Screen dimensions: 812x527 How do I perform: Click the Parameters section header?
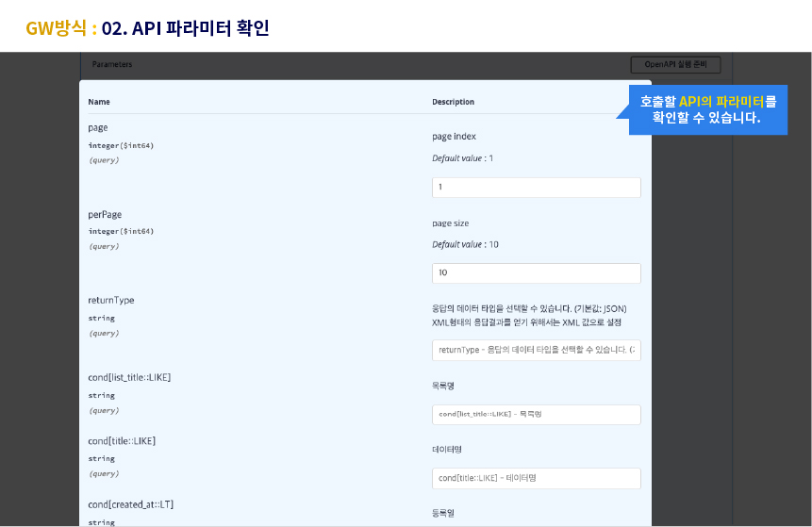click(112, 64)
